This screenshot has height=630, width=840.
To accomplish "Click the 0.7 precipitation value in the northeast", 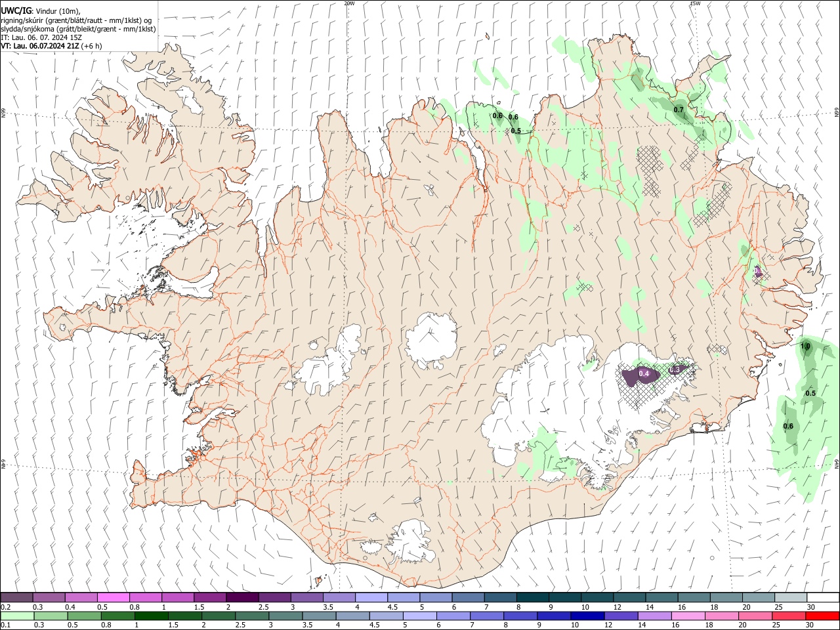I will tap(679, 110).
